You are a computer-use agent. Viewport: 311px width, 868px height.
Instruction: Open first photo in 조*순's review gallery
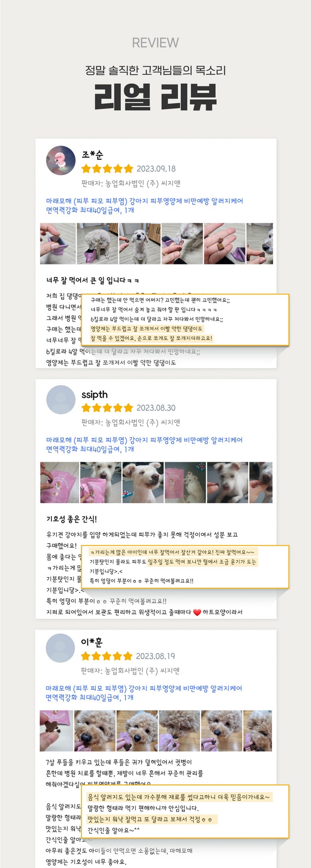58,243
